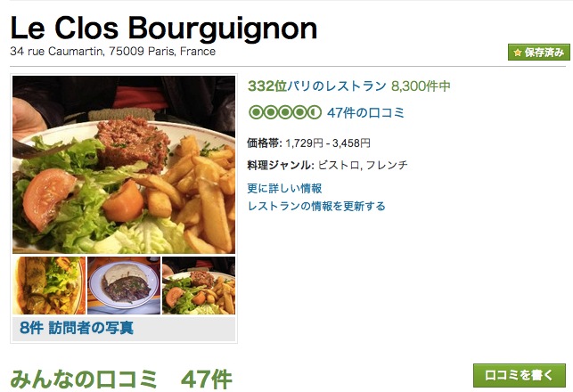Open the first small food thumbnail
This screenshot has height=392, width=573.
(49, 285)
